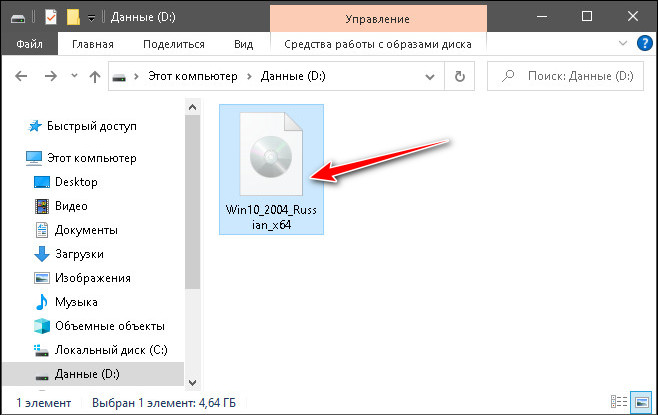Open Загрузки in the navigation pane
This screenshot has width=658, height=415.
(x=79, y=254)
